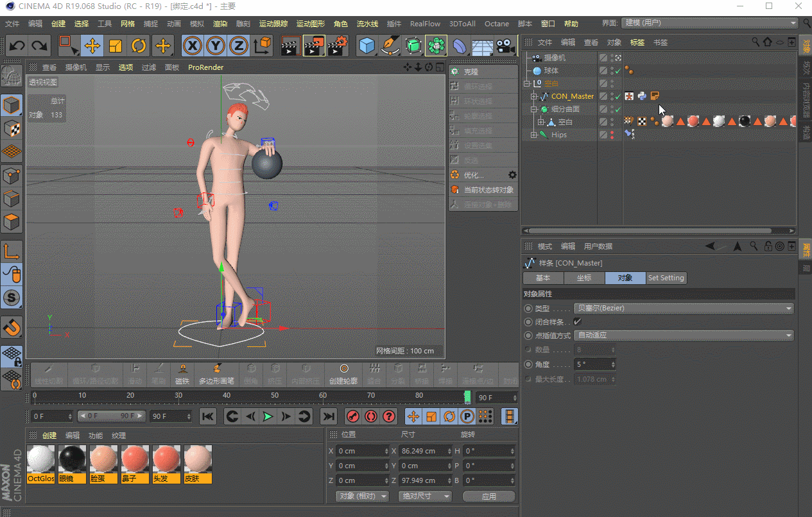Render the active view with the clapperboard icon
Screen dimensions: 812x517
pyautogui.click(x=291, y=46)
